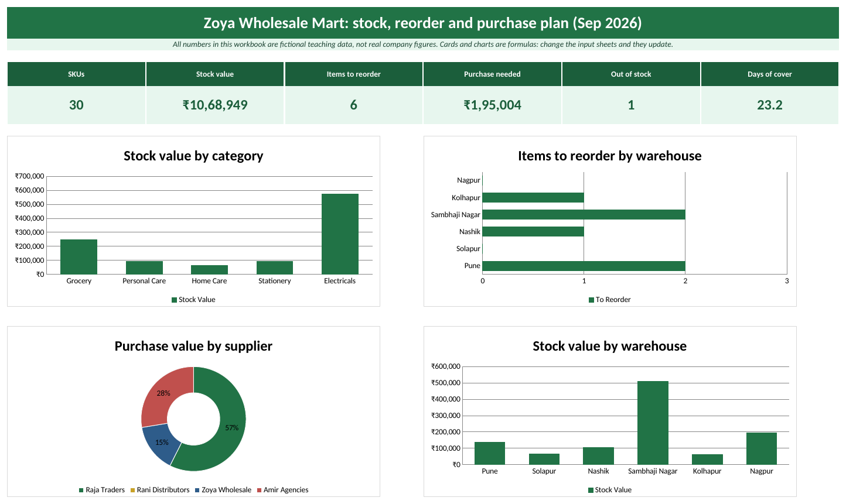Click the Rani Distributors legend entry

click(160, 490)
